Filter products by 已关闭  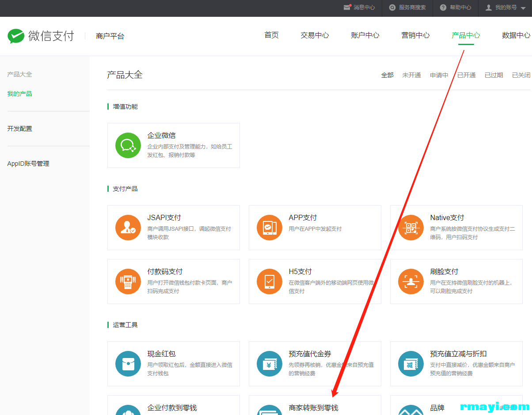[521, 75]
